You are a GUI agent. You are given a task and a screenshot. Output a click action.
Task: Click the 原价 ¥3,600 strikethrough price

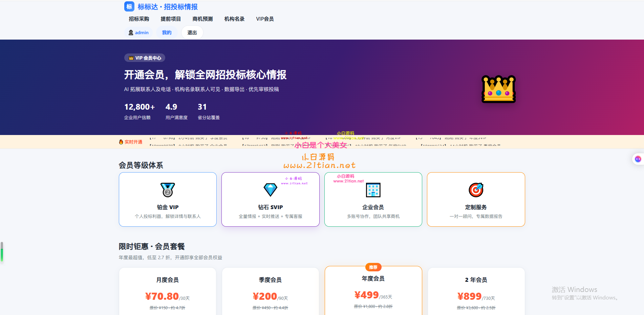[x=476, y=308]
